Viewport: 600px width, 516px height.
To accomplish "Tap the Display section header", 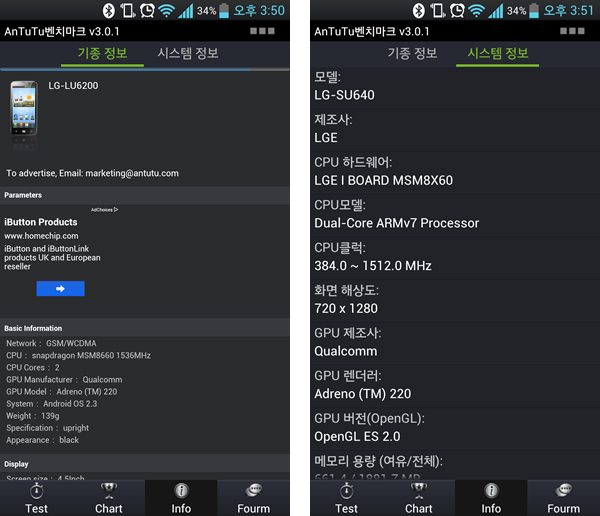I will click(x=145, y=464).
